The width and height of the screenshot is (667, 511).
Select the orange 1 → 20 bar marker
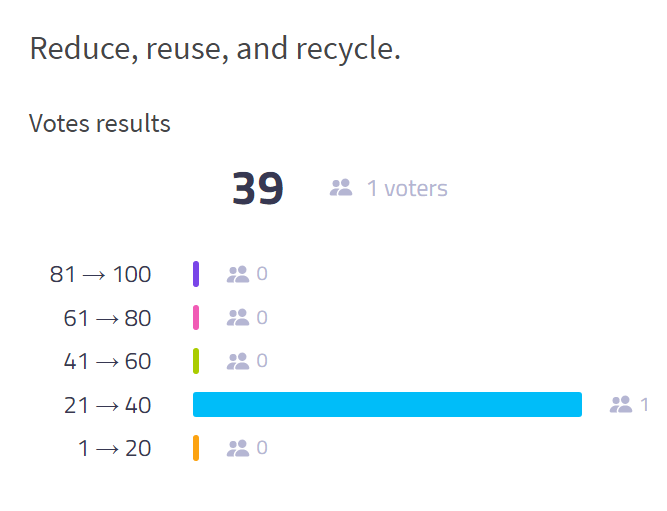coord(196,448)
